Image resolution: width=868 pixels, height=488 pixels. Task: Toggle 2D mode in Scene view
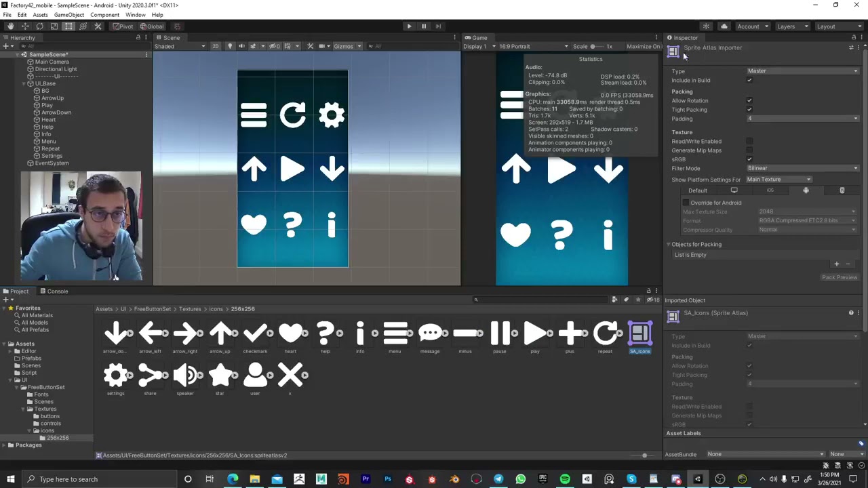click(216, 46)
